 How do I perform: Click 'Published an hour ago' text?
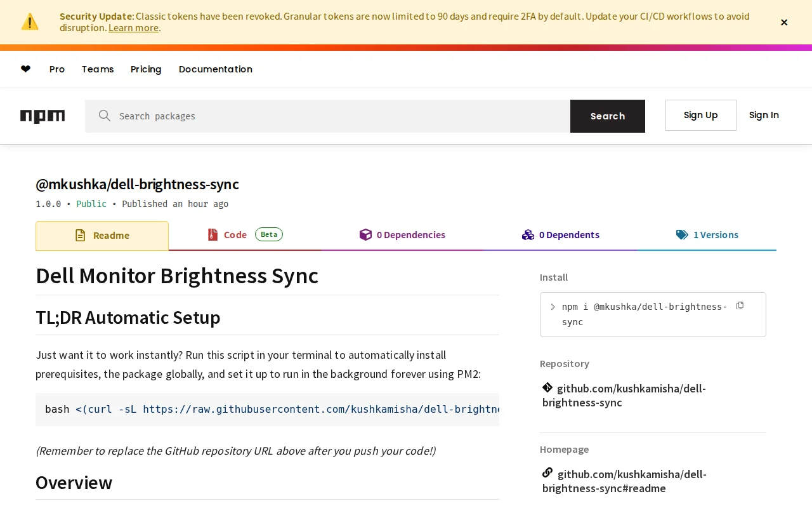(x=175, y=204)
